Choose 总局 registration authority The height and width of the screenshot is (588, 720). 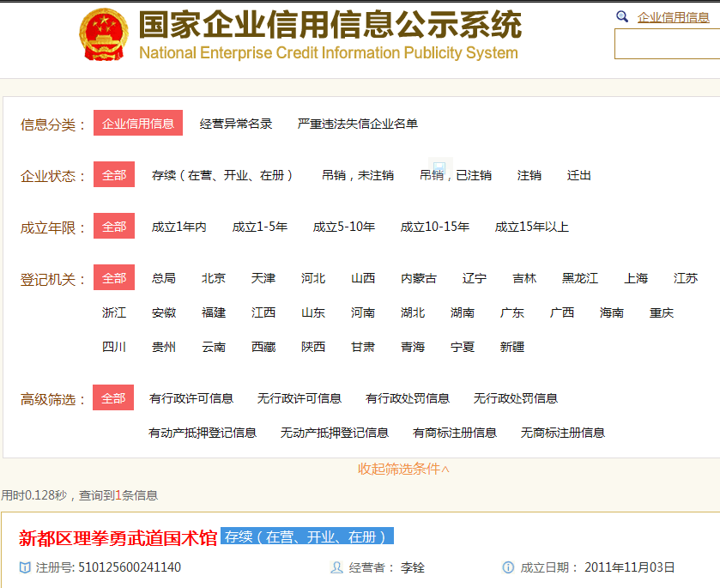tap(164, 278)
